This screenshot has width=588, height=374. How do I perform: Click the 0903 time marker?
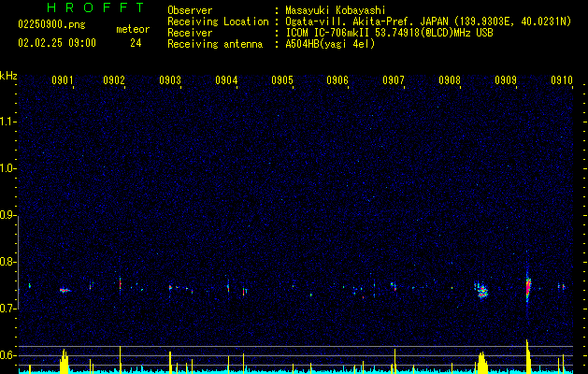170,80
